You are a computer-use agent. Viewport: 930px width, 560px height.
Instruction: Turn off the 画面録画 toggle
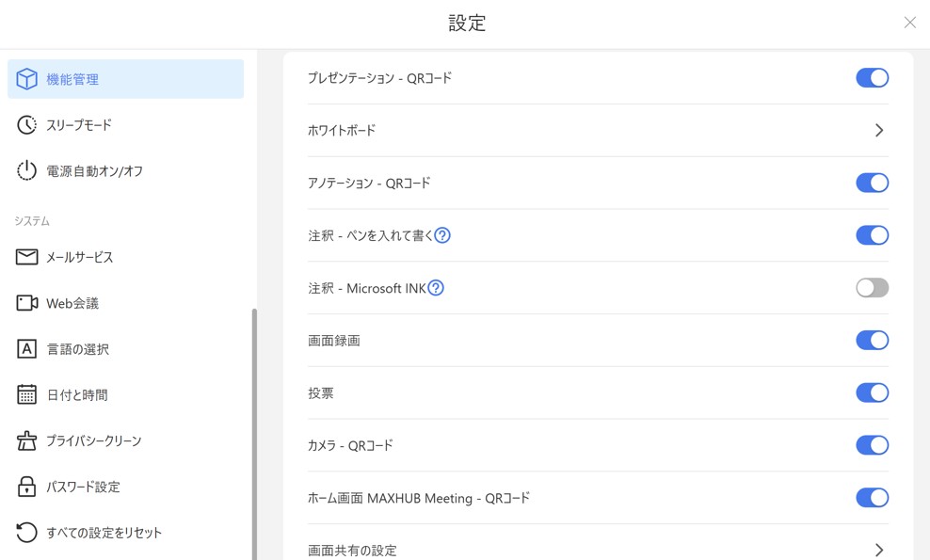(872, 341)
